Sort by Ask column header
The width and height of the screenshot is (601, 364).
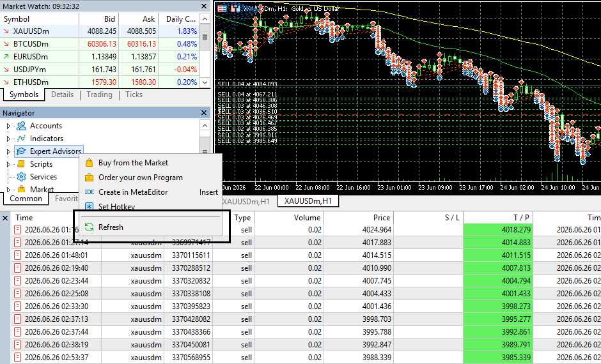(138, 19)
